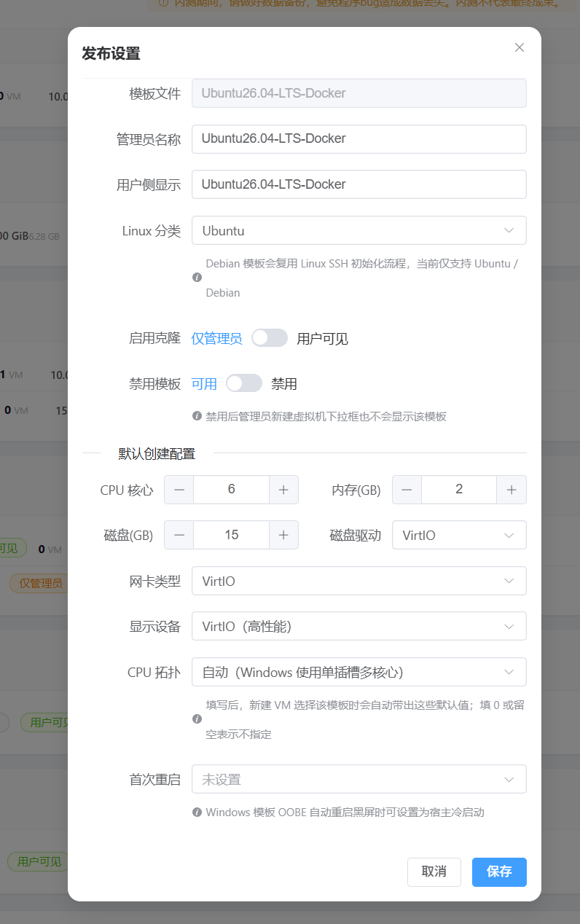This screenshot has height=924, width=580.
Task: Select 用户可见 label next to clone switch
Action: 323,338
